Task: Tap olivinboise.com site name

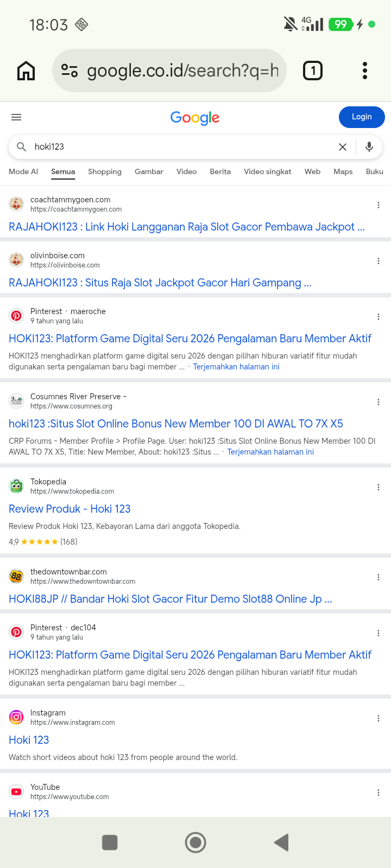Action: click(58, 256)
